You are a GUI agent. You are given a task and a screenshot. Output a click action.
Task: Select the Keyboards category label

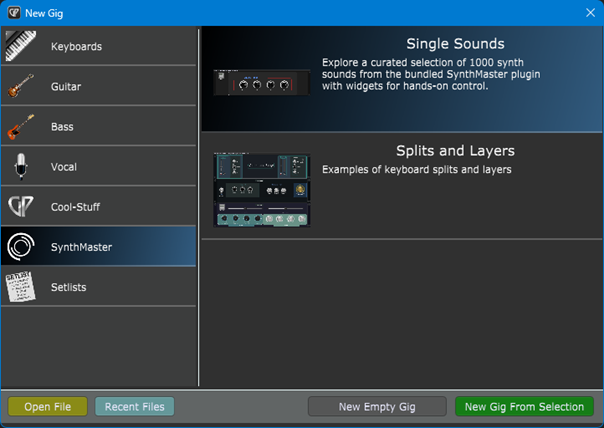point(76,47)
